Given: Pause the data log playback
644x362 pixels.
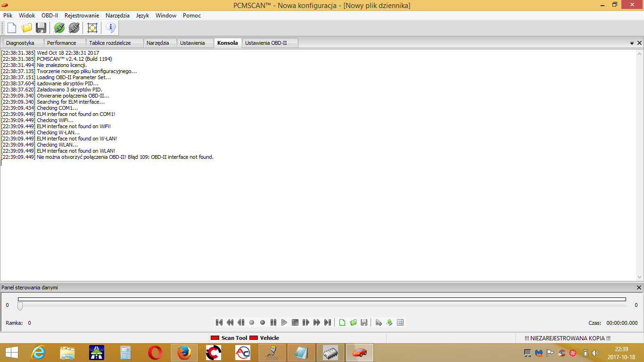Looking at the screenshot, I should [273, 322].
